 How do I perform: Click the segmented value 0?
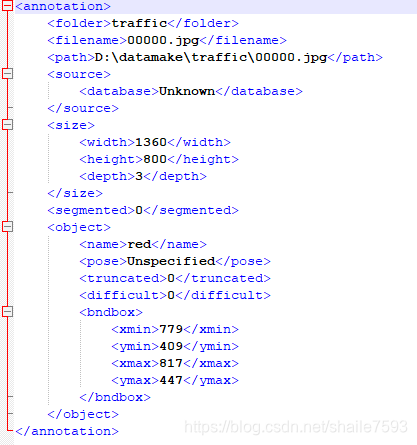139,210
